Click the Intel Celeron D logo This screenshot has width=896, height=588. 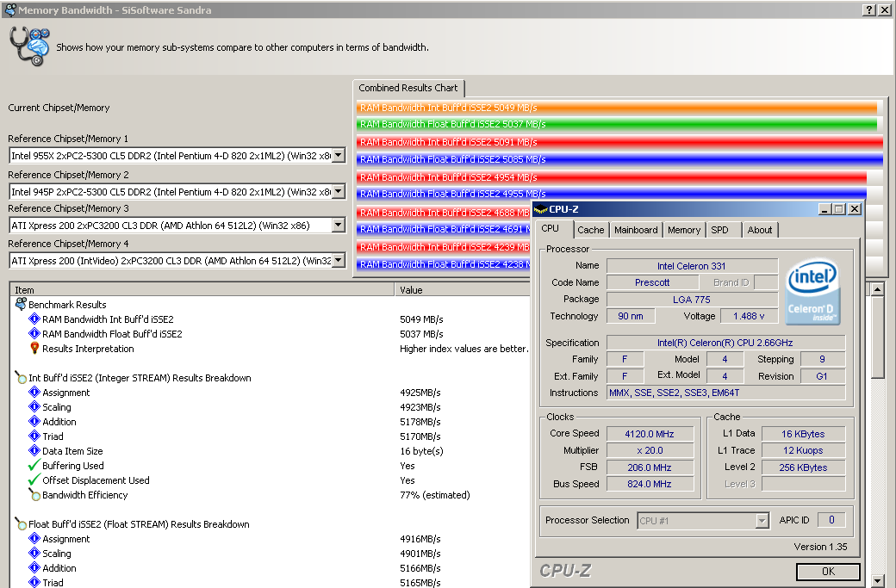[813, 294]
